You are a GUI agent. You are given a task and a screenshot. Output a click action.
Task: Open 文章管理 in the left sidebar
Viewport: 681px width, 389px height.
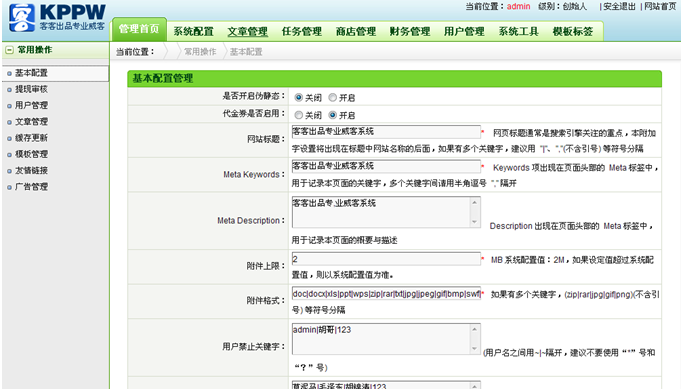(x=31, y=122)
